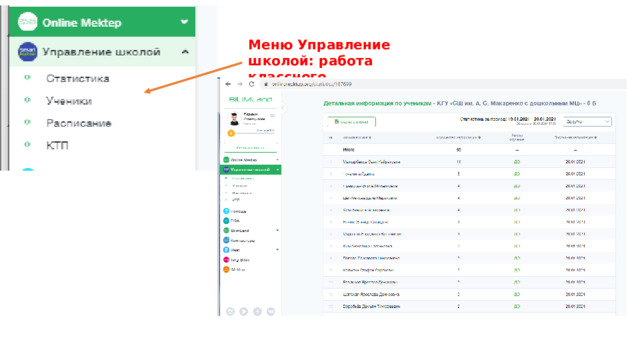The height and width of the screenshot is (360, 640).
Task: Expand the iTest sidebar item arrow
Action: pyautogui.click(x=278, y=249)
